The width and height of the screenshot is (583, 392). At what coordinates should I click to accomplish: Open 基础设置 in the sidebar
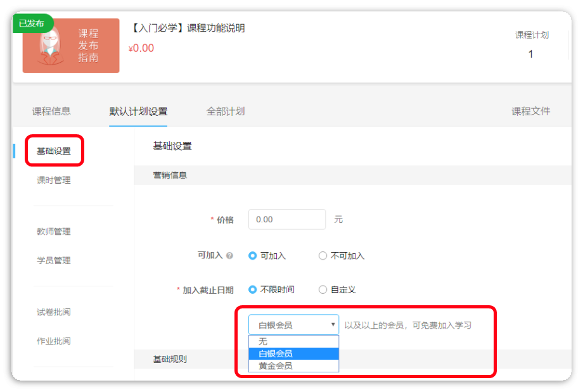(x=54, y=151)
